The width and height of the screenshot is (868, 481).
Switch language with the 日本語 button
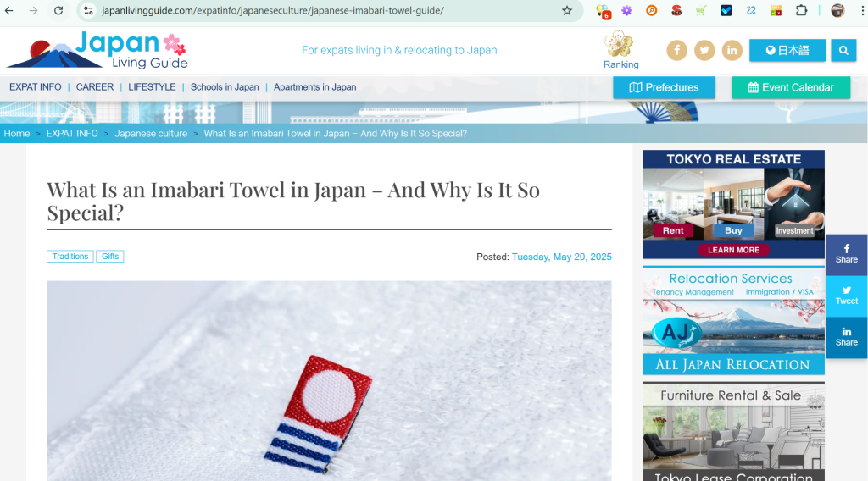(x=787, y=50)
